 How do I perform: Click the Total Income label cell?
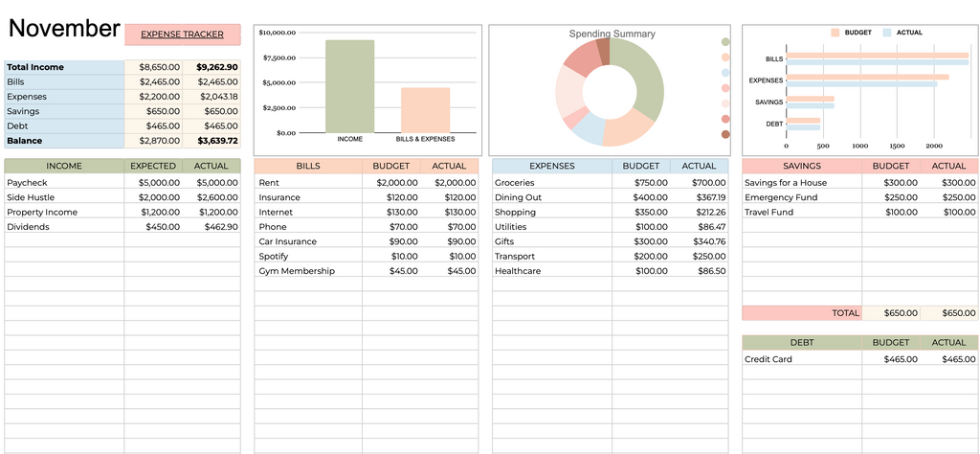(x=64, y=67)
